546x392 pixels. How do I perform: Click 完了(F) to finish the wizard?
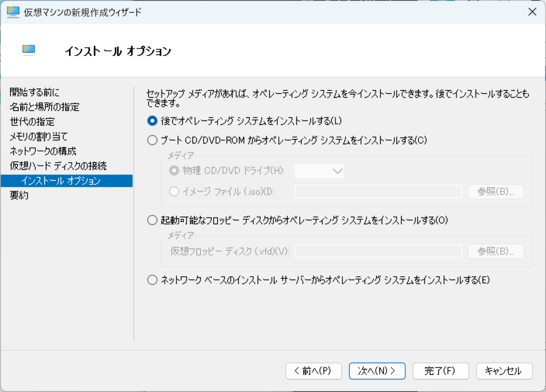coord(440,371)
